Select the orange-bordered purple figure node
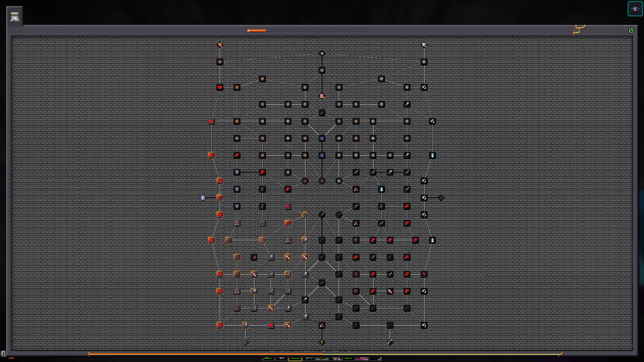This screenshot has height=362, width=644. pos(237,257)
